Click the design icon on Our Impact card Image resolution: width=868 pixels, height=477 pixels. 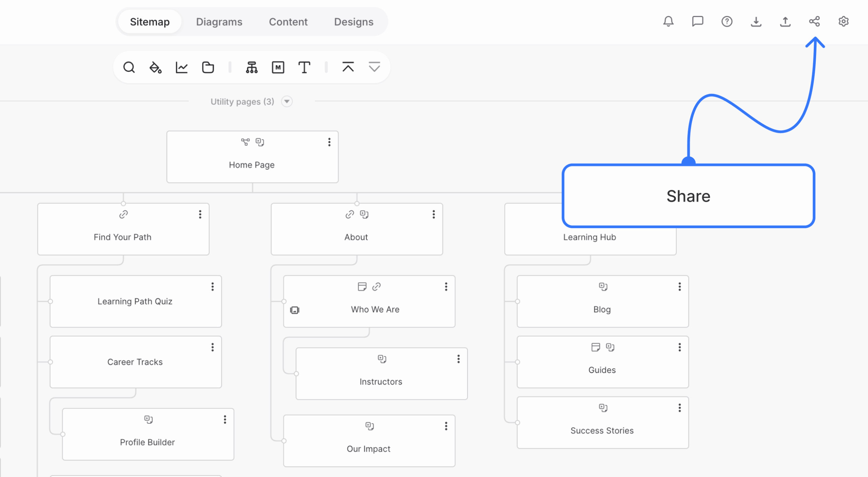coord(370,426)
